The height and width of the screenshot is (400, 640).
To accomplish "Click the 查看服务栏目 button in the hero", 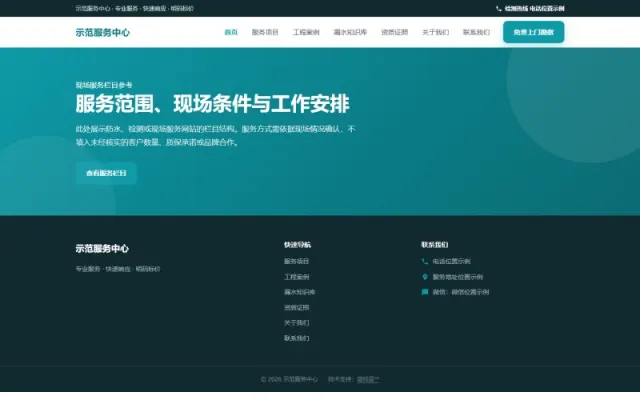I will 106,173.
